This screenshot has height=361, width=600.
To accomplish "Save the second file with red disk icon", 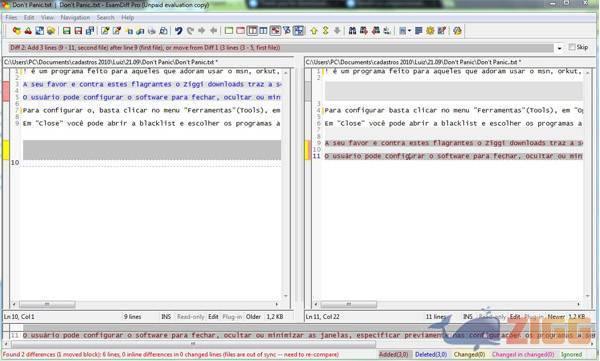I will point(78,31).
